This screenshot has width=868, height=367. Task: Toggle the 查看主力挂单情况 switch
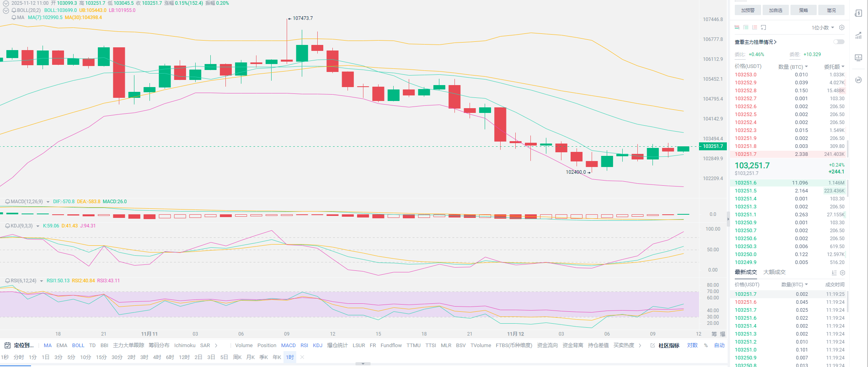(x=839, y=42)
